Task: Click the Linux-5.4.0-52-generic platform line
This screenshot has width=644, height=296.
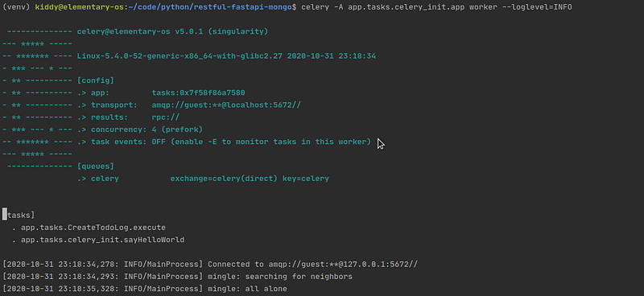Action: 226,56
